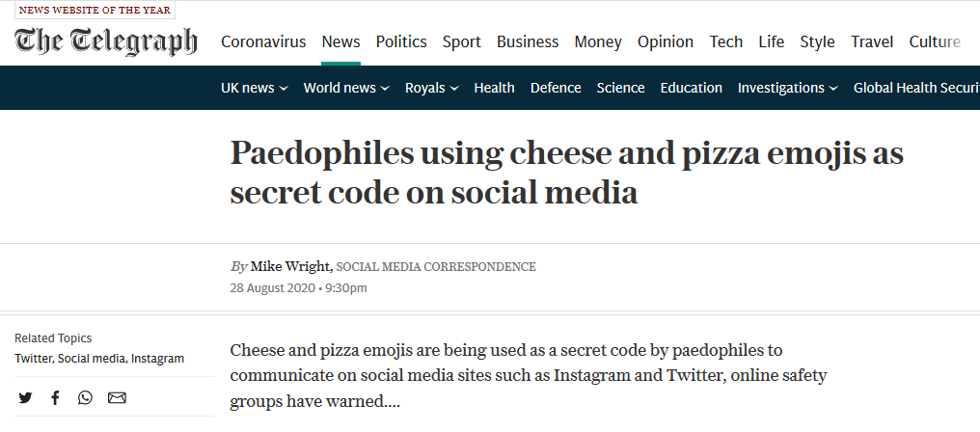Click The Telegraph logo
This screenshot has height=432, width=980.
pyautogui.click(x=106, y=41)
